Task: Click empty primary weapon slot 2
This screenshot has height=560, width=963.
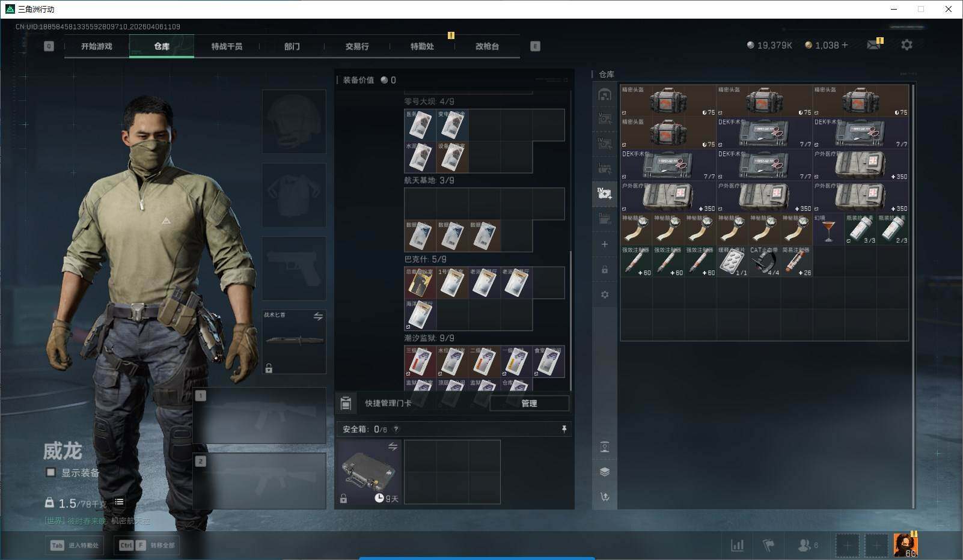Action: coord(260,481)
